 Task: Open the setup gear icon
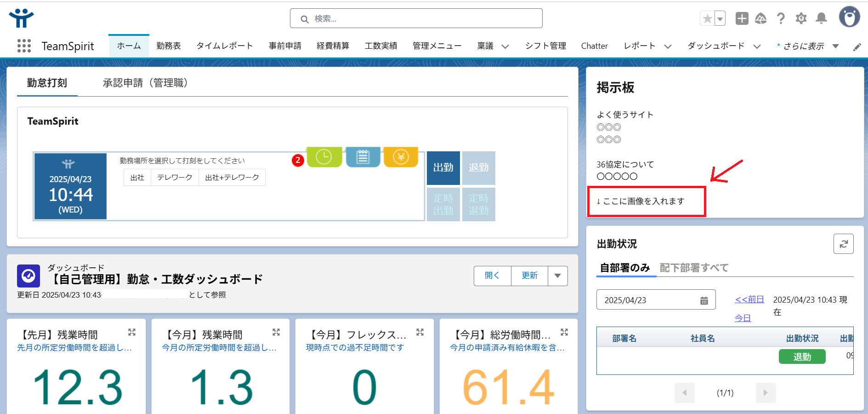point(801,18)
